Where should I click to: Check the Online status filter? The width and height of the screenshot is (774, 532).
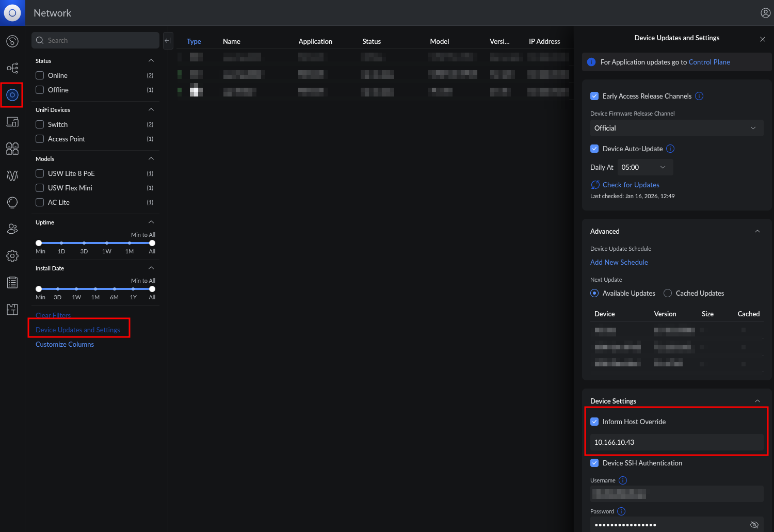40,75
